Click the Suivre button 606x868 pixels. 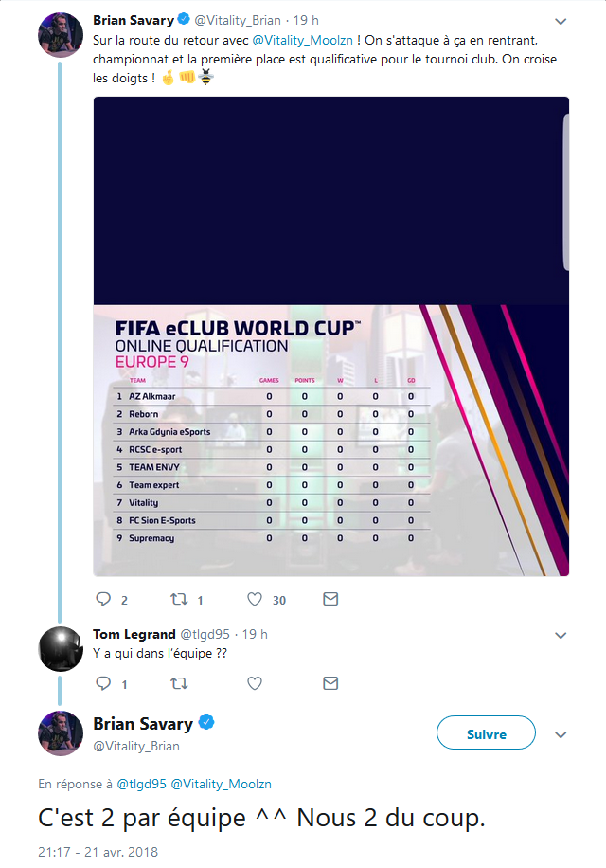point(485,732)
